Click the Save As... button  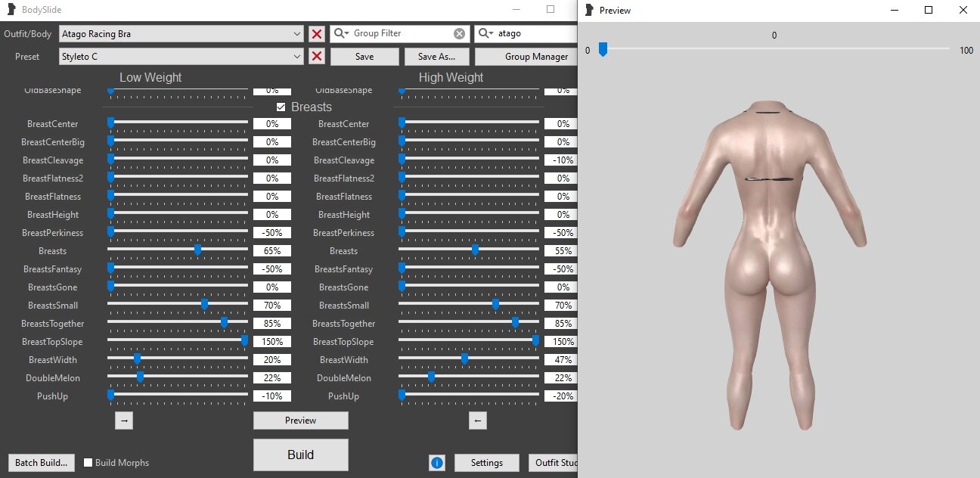[437, 57]
